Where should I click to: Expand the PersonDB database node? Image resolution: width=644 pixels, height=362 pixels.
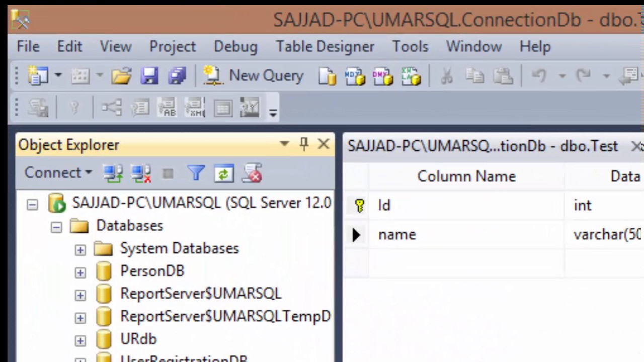[80, 273]
